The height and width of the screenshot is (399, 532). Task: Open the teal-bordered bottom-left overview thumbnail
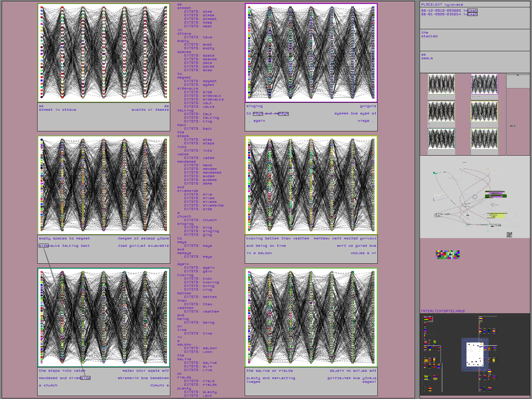[x=441, y=139]
